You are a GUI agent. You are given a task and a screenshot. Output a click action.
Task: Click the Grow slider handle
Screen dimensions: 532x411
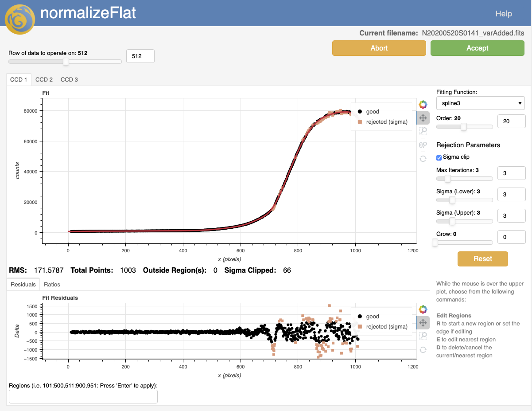point(435,243)
